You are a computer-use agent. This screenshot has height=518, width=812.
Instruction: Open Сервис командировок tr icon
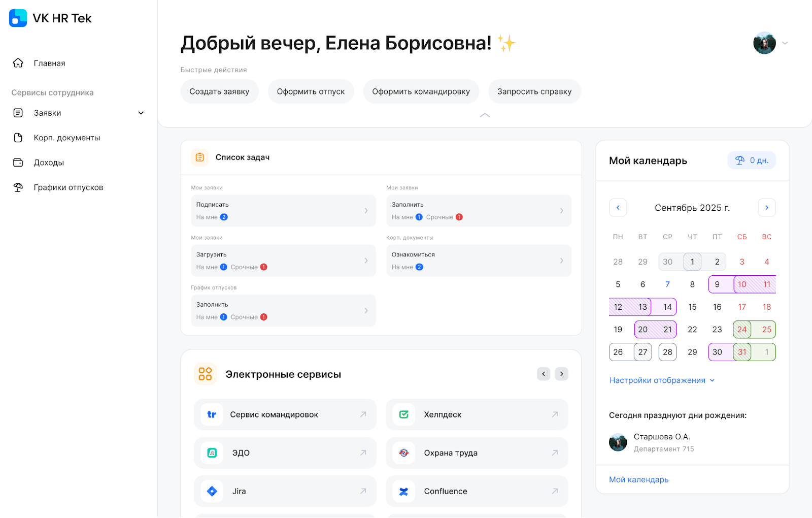pyautogui.click(x=212, y=414)
